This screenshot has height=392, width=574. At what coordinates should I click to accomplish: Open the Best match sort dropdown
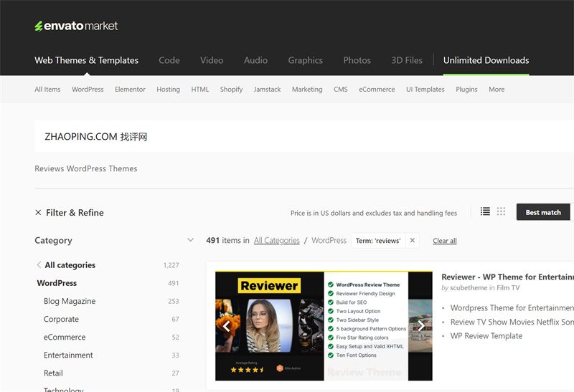(543, 212)
